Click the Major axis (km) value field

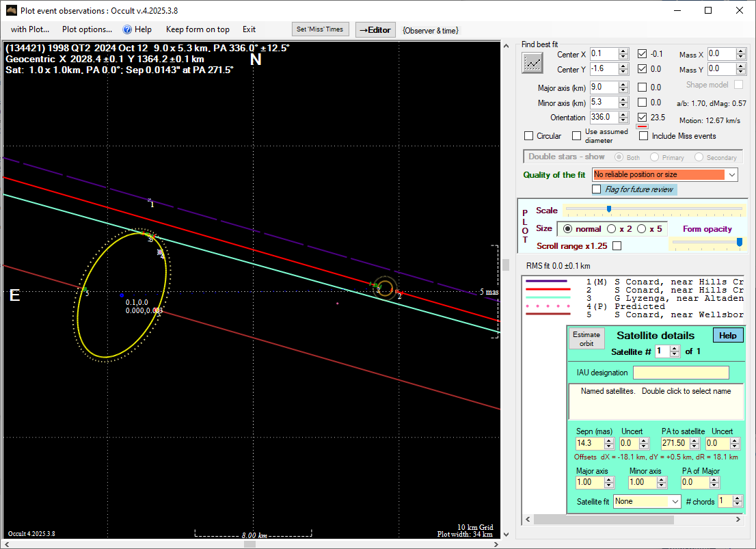[604, 88]
